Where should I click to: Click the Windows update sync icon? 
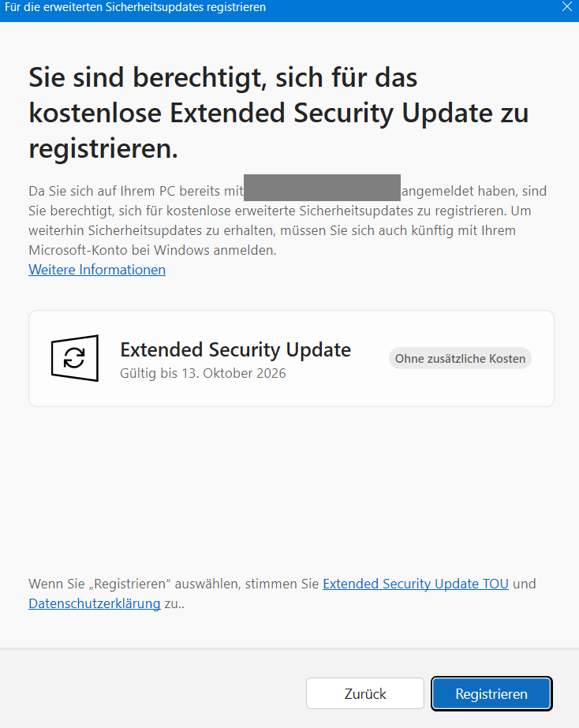tap(75, 358)
